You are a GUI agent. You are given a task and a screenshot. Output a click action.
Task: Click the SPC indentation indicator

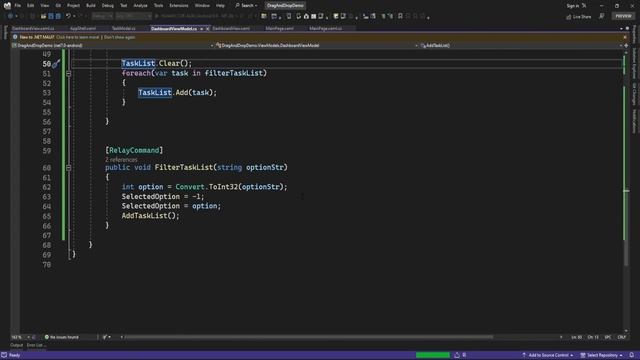point(608,337)
